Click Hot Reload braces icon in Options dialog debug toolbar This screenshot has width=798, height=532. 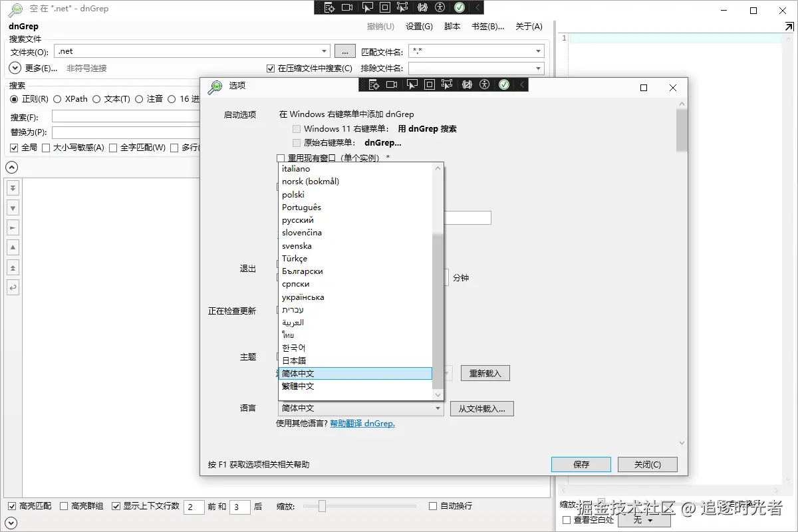click(x=467, y=84)
